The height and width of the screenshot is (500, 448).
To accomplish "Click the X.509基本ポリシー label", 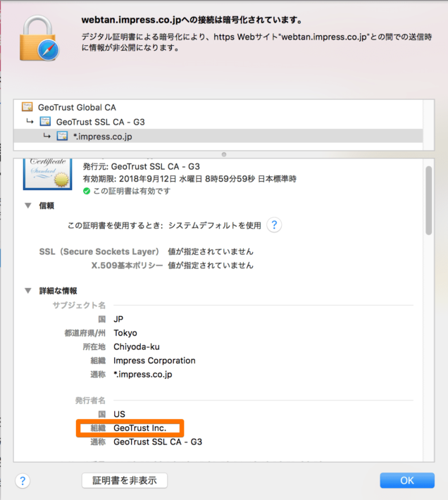I will tap(127, 265).
